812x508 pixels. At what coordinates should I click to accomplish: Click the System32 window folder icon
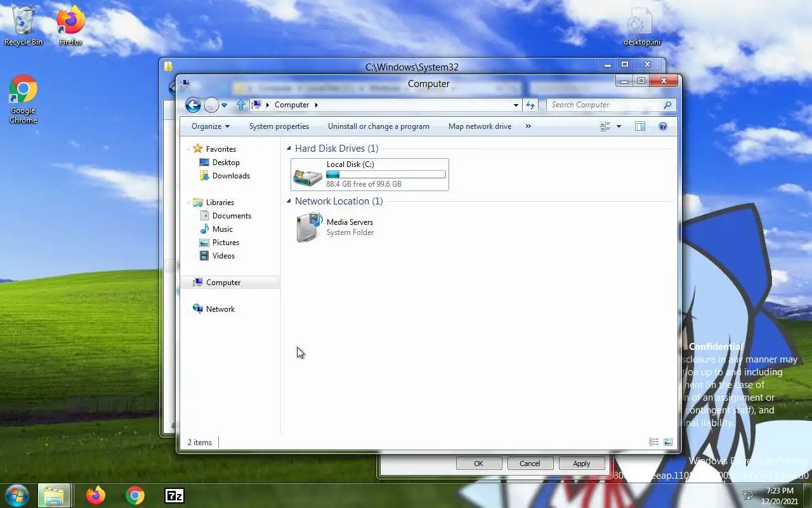point(168,66)
